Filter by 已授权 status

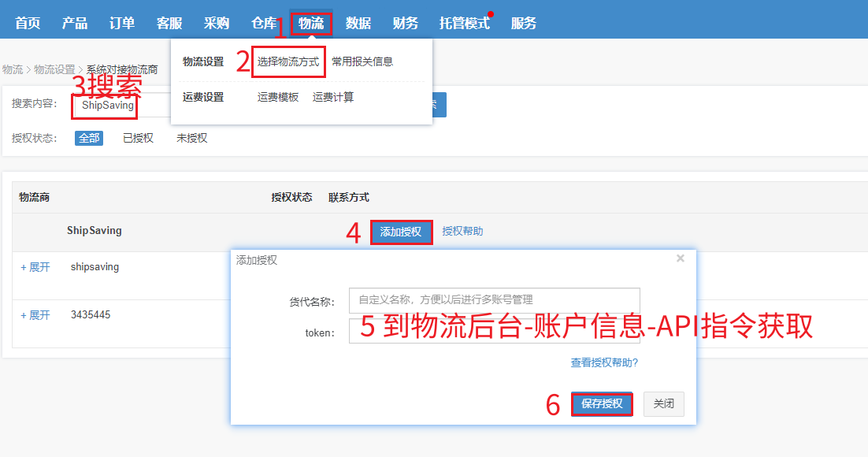tap(139, 138)
